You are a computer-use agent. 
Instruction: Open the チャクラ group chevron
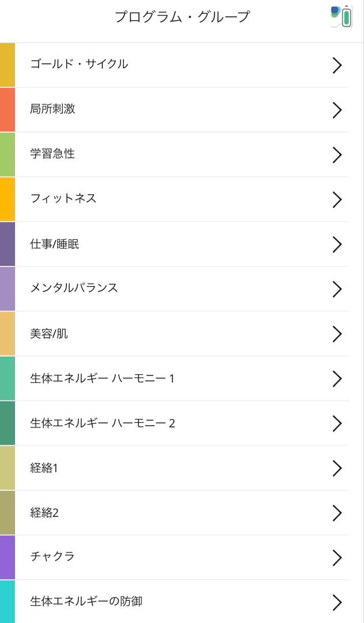coord(337,558)
